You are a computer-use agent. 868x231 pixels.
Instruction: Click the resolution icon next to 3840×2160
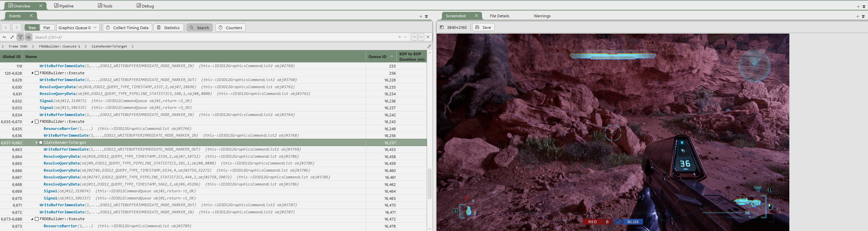click(x=442, y=27)
